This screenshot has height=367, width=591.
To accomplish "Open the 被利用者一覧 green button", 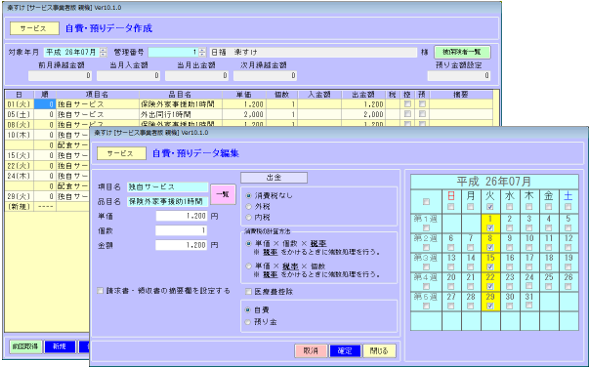I will 462,52.
